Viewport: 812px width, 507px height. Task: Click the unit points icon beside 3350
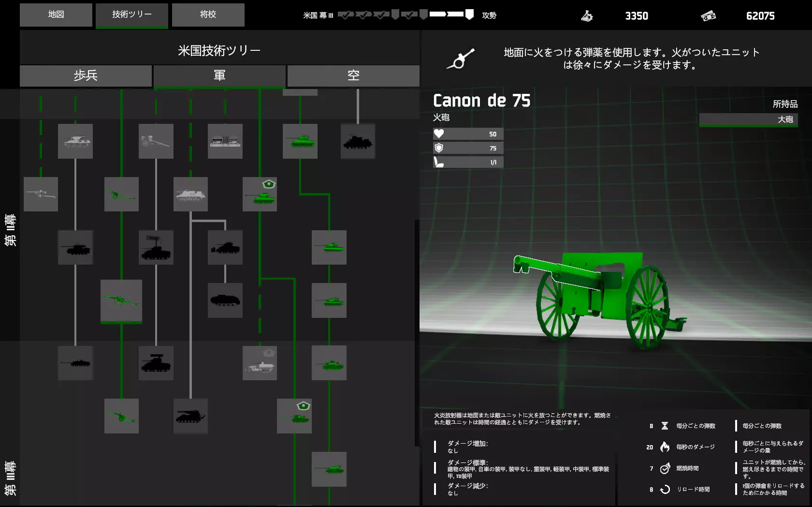[587, 16]
